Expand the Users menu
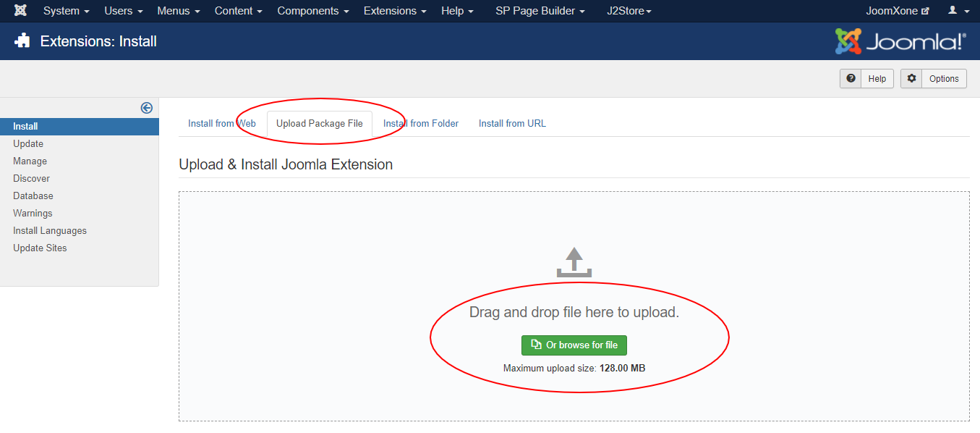Image resolution: width=980 pixels, height=433 pixels. 123,11
